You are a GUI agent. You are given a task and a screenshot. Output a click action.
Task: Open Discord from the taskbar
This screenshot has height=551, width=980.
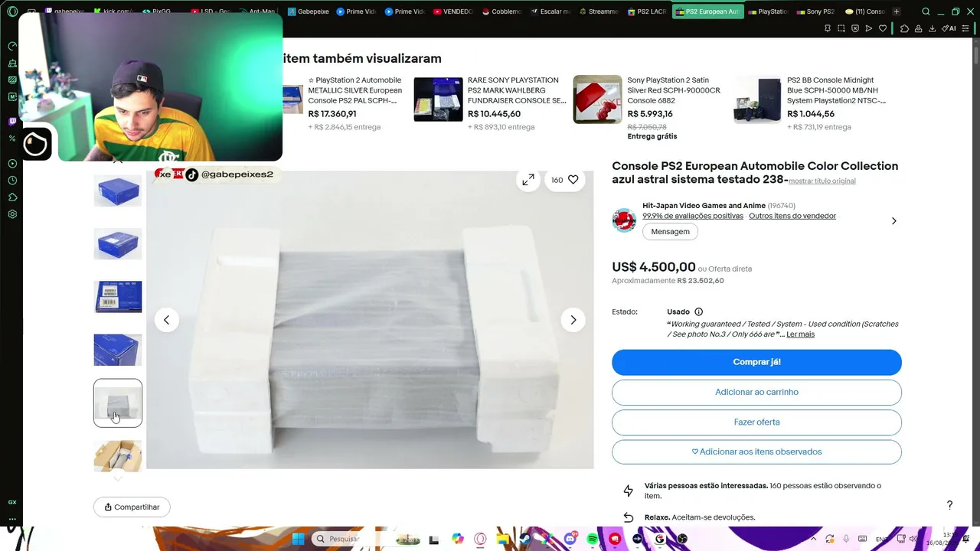click(570, 539)
